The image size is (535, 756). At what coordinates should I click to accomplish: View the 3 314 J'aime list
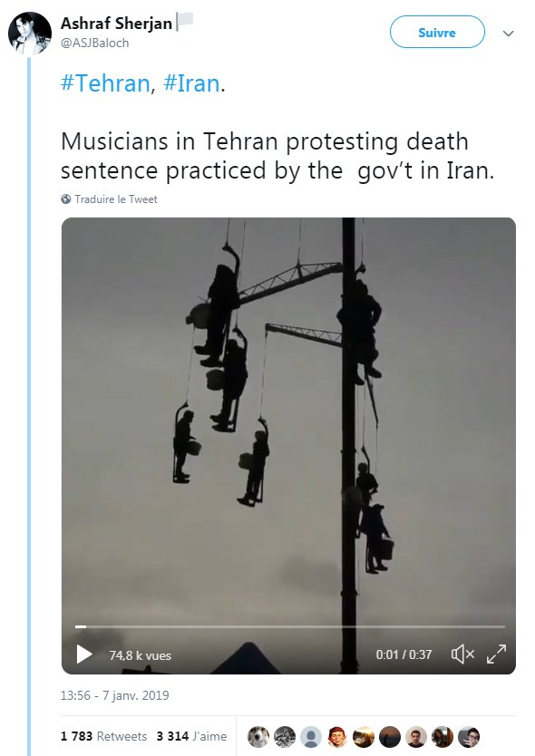[191, 736]
